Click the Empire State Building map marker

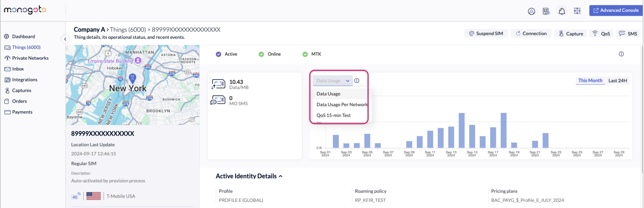click(138, 60)
